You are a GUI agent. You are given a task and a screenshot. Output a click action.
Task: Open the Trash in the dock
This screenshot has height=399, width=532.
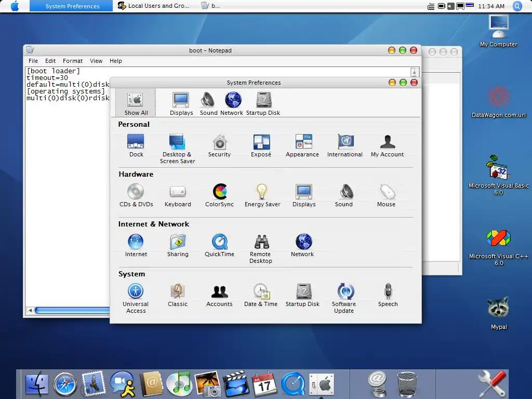pyautogui.click(x=406, y=385)
